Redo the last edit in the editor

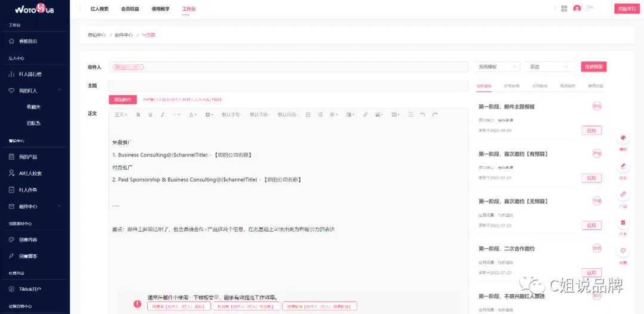click(x=435, y=115)
